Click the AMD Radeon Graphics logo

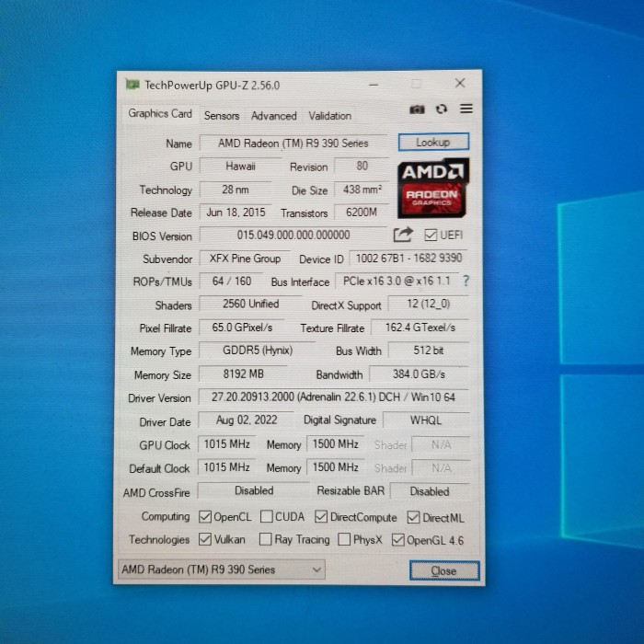pos(433,188)
